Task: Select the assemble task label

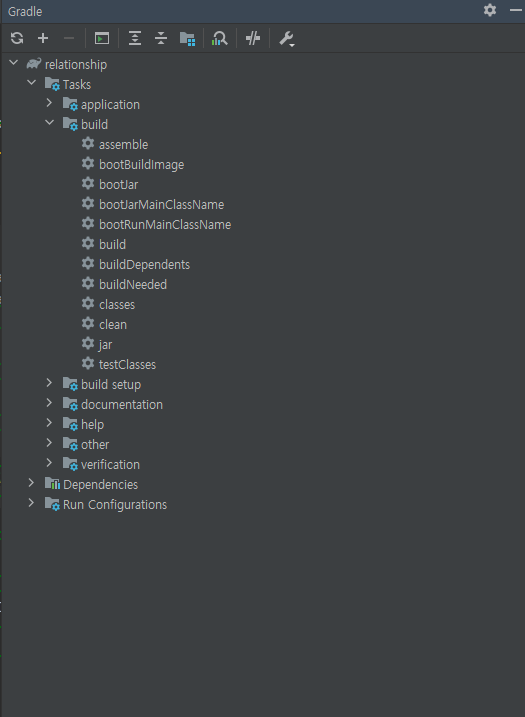Action: coord(123,144)
